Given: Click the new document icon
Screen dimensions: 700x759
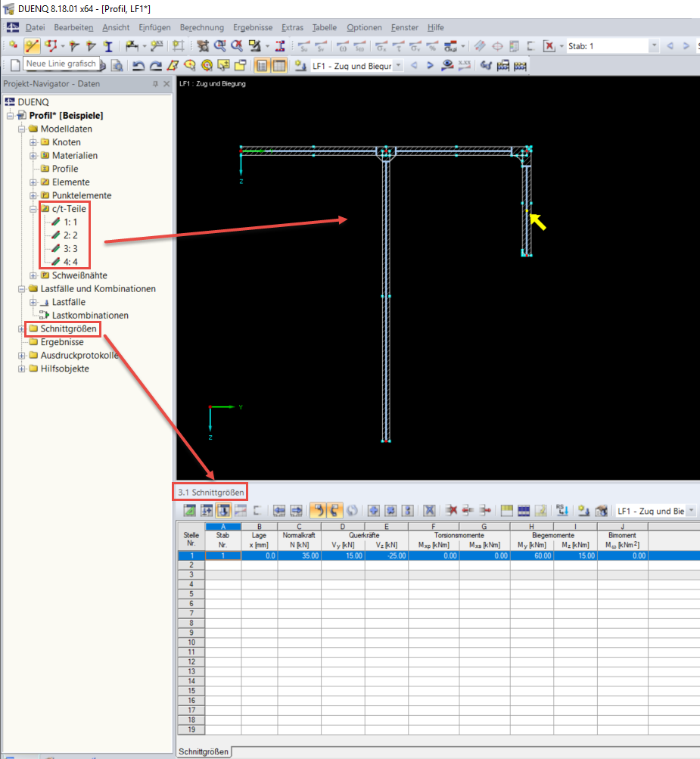Looking at the screenshot, I should tap(15, 65).
